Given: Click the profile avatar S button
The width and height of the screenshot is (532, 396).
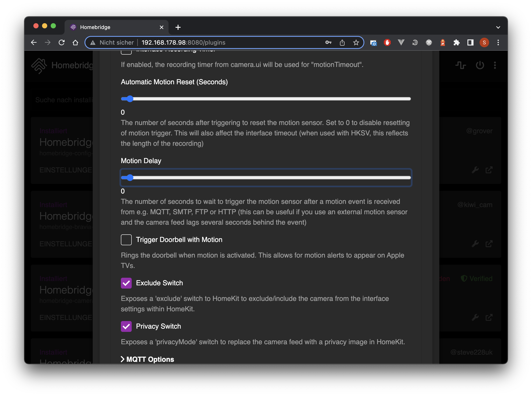Looking at the screenshot, I should coord(484,42).
